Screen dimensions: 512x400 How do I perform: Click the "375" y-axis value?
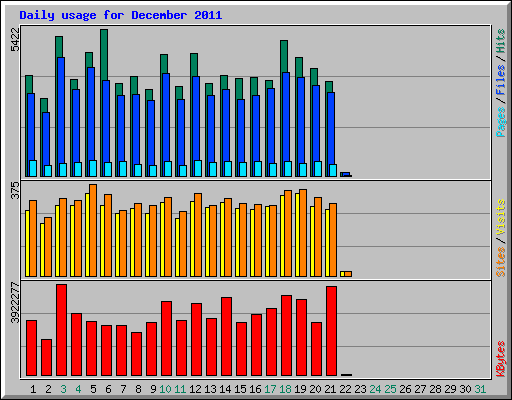[x=15, y=190]
